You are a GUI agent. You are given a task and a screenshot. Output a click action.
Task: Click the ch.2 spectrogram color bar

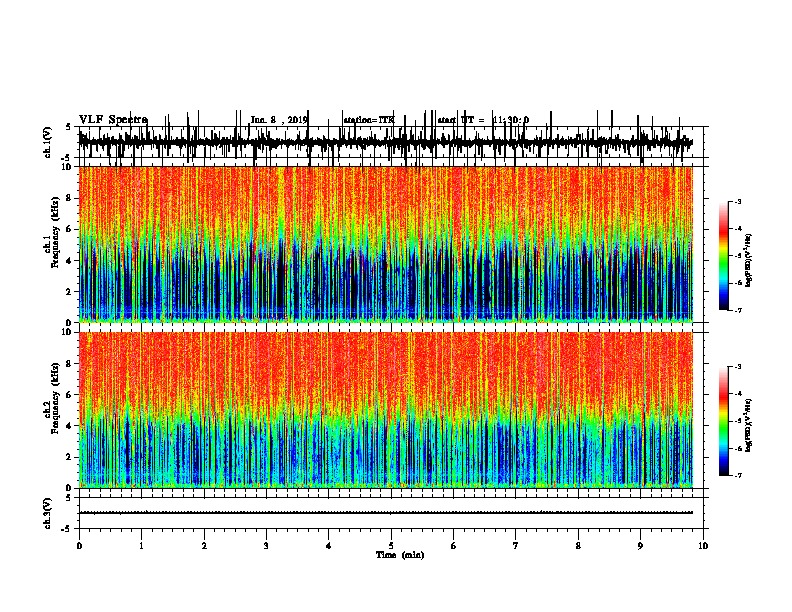723,421
